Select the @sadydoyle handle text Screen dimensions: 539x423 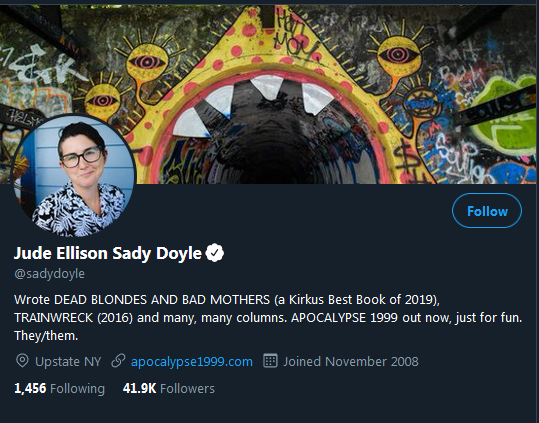point(50,274)
